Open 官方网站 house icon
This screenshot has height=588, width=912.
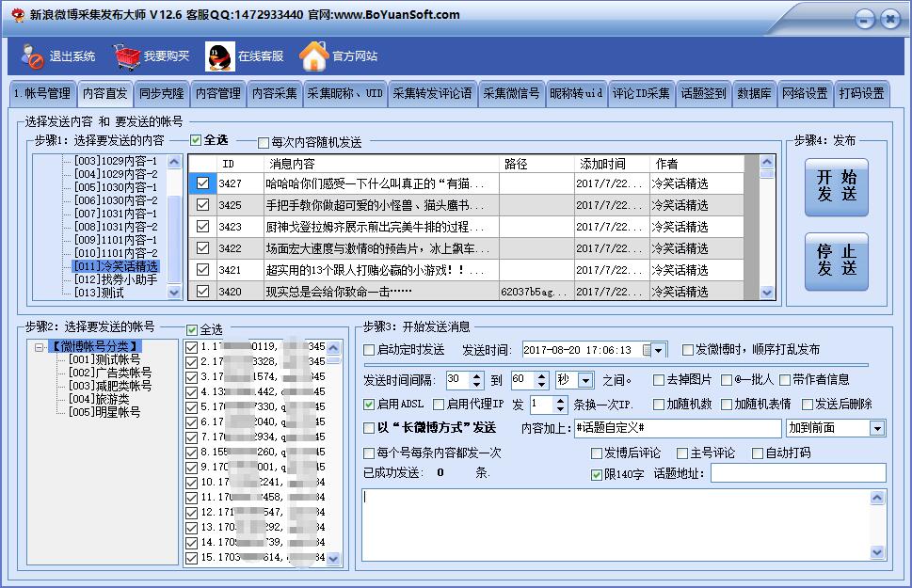[314, 56]
